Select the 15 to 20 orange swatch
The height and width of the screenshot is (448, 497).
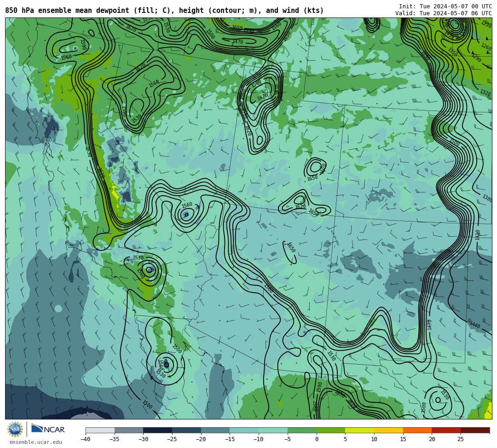coord(417,430)
